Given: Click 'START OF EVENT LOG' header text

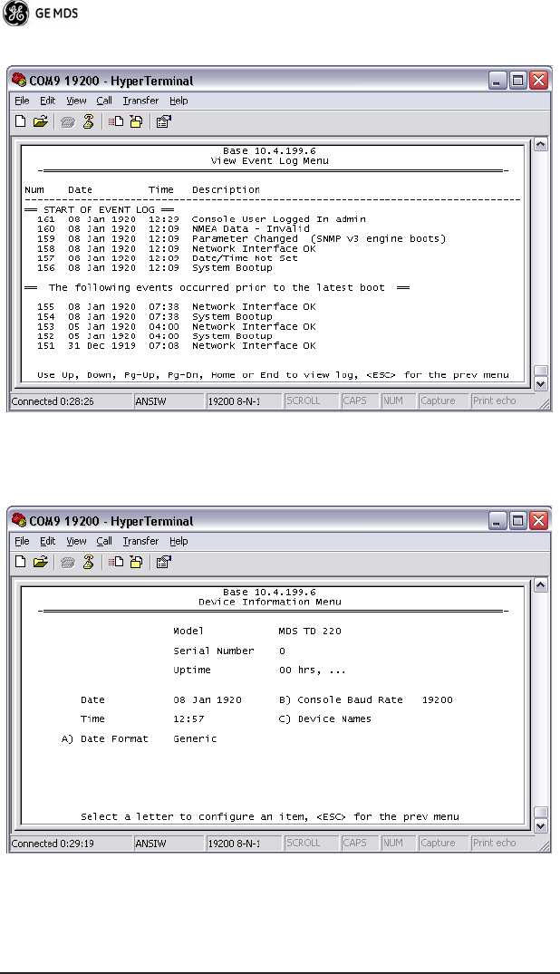Looking at the screenshot, I should point(99,209).
